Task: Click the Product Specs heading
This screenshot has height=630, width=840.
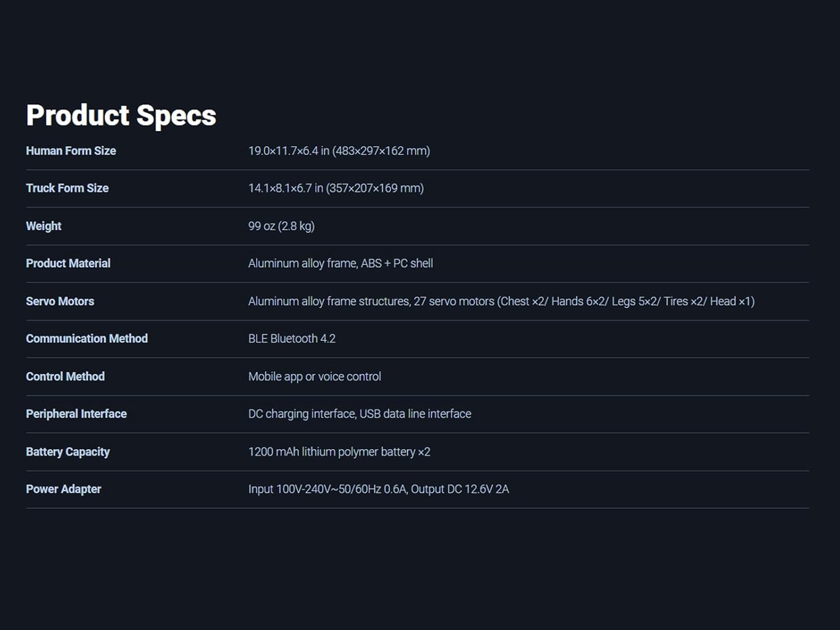Action: click(121, 115)
